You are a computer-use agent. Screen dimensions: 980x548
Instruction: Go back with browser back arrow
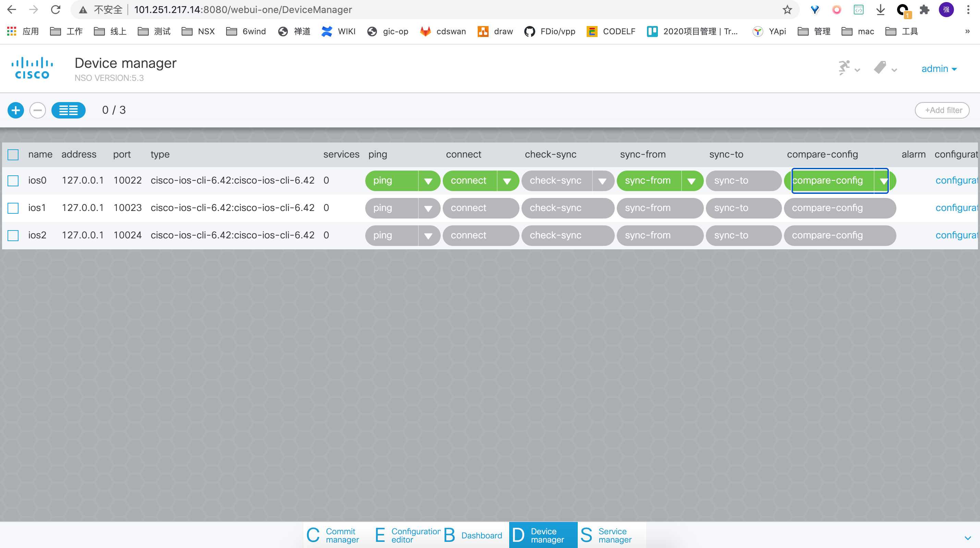pos(12,10)
